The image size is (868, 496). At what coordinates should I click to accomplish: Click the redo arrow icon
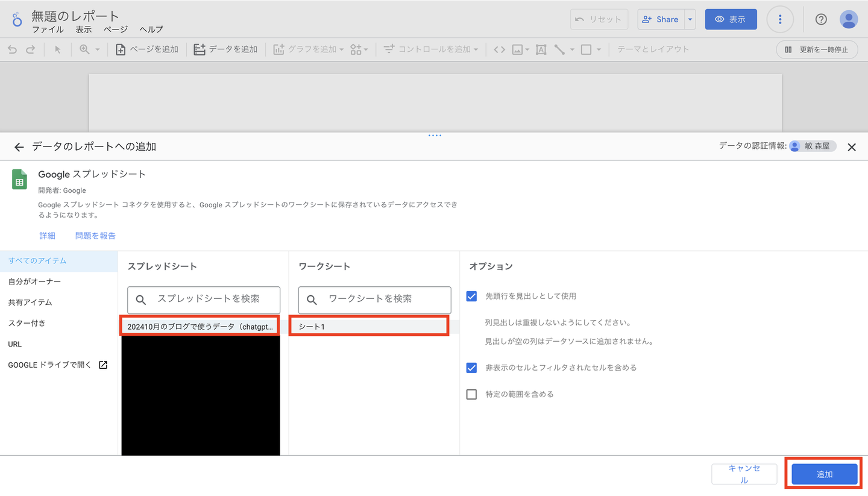30,49
